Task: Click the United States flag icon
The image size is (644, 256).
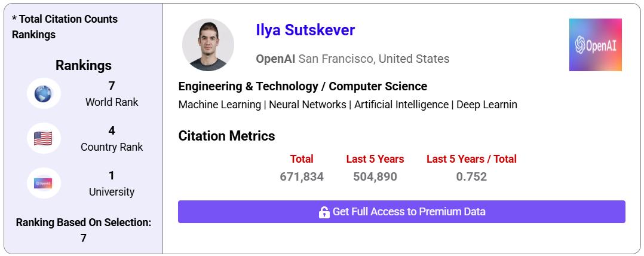Action: click(43, 138)
